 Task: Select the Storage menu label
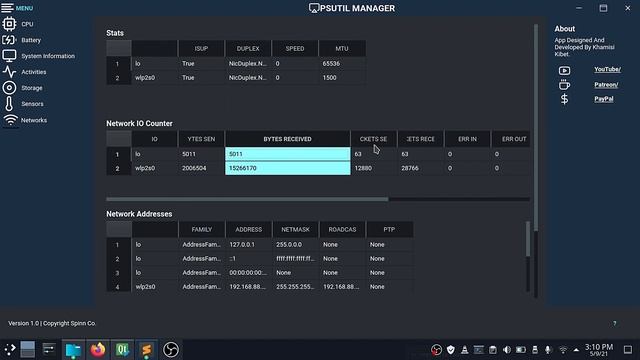[x=32, y=88]
